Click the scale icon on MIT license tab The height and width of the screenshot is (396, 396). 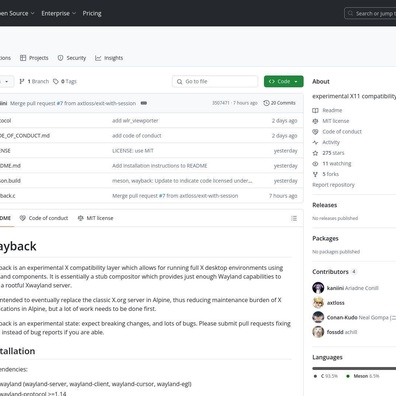[x=80, y=218]
